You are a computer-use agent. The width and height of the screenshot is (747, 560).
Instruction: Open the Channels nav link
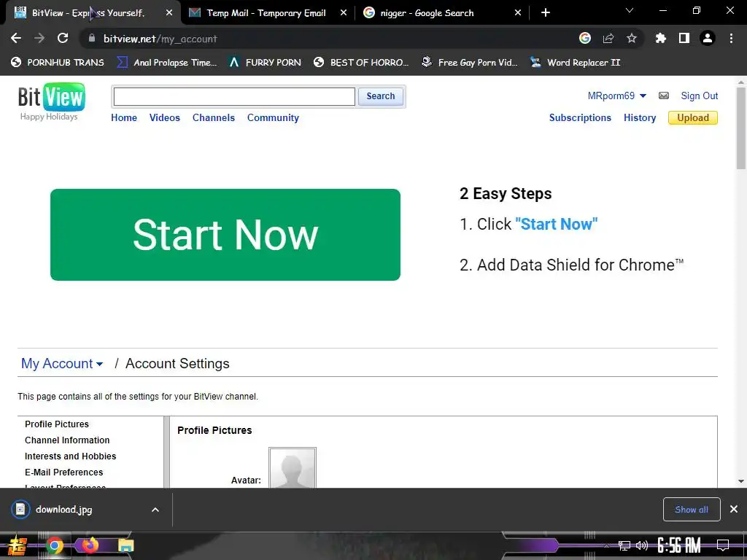pyautogui.click(x=214, y=117)
